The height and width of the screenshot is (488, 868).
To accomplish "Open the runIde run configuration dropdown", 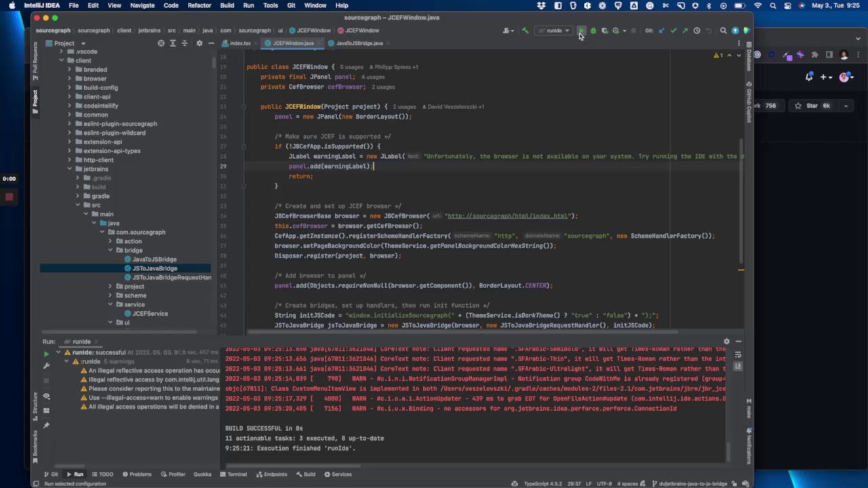I will tap(555, 30).
